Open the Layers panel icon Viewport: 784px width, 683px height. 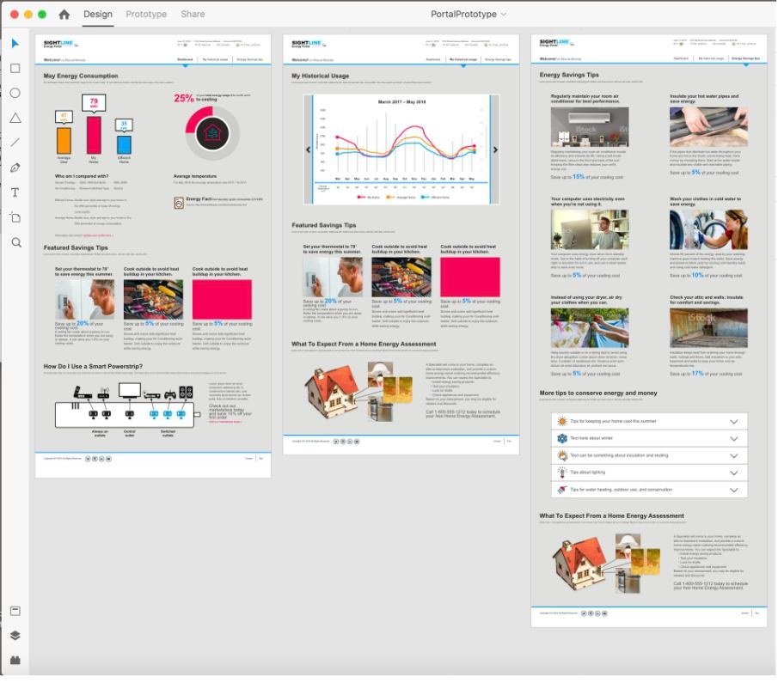pyautogui.click(x=15, y=641)
